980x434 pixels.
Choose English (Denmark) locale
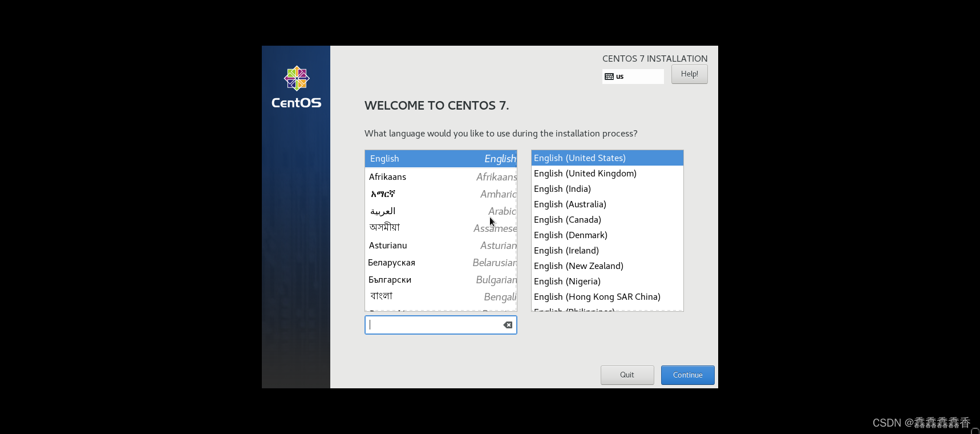click(x=607, y=235)
